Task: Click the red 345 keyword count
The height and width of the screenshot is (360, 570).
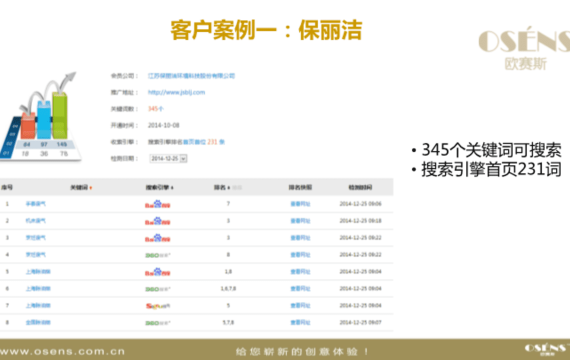Action: point(153,109)
